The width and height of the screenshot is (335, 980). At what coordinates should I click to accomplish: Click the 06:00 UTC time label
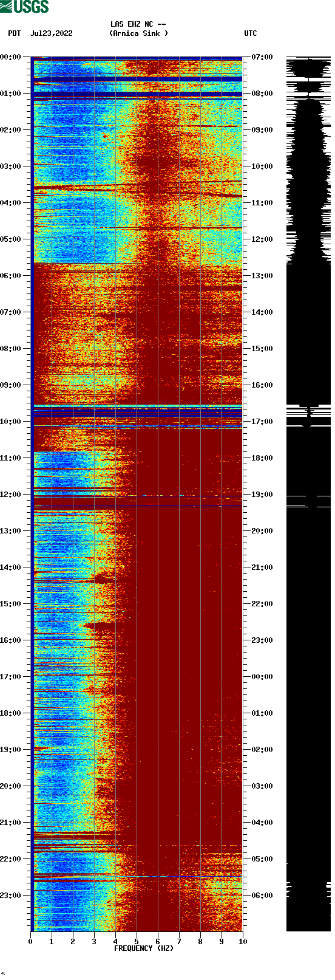point(262,896)
